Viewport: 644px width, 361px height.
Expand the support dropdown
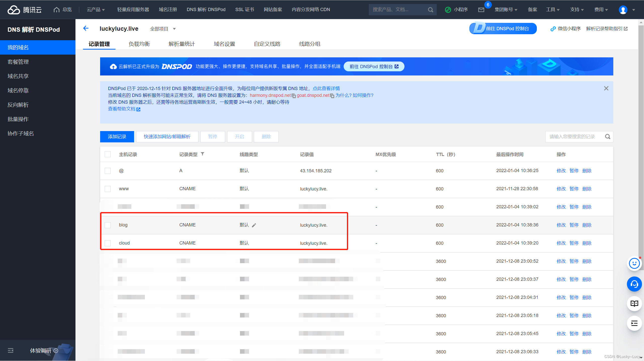[577, 10]
